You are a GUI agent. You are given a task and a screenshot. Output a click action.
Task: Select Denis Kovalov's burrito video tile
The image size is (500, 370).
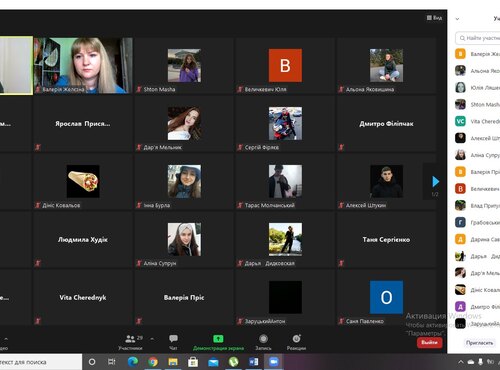pyautogui.click(x=83, y=181)
